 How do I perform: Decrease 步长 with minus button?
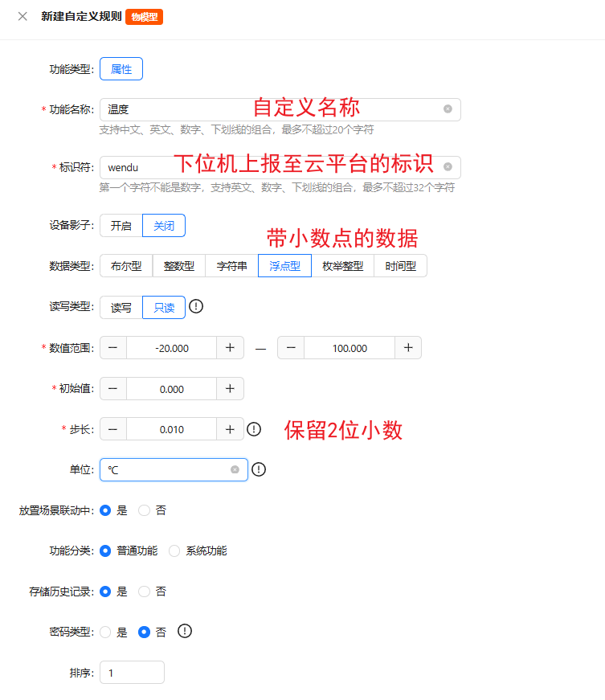click(x=112, y=429)
